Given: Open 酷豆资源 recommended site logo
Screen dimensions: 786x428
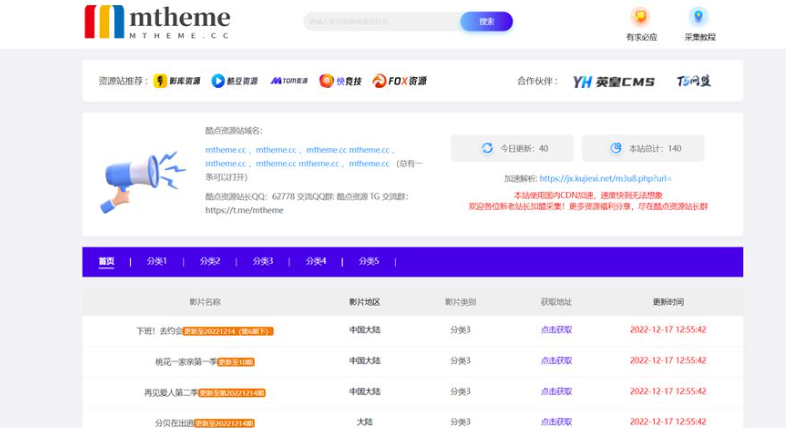Looking at the screenshot, I should pyautogui.click(x=235, y=81).
